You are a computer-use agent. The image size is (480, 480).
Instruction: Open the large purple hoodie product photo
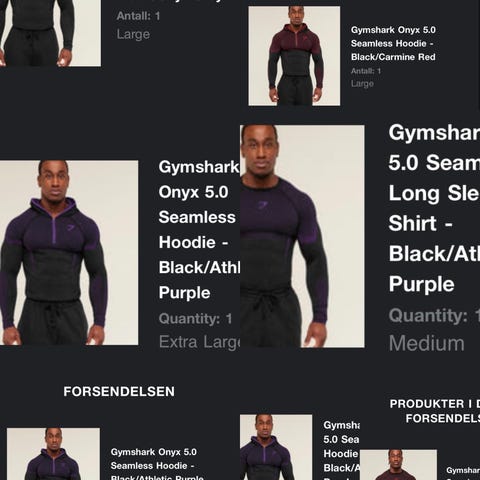(x=69, y=253)
